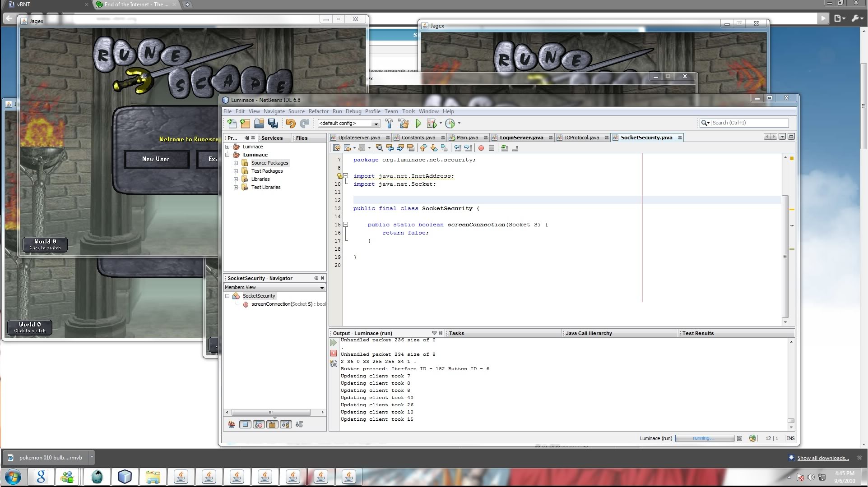The height and width of the screenshot is (487, 868).
Task: Expand the first Luminace project node
Action: [x=227, y=147]
